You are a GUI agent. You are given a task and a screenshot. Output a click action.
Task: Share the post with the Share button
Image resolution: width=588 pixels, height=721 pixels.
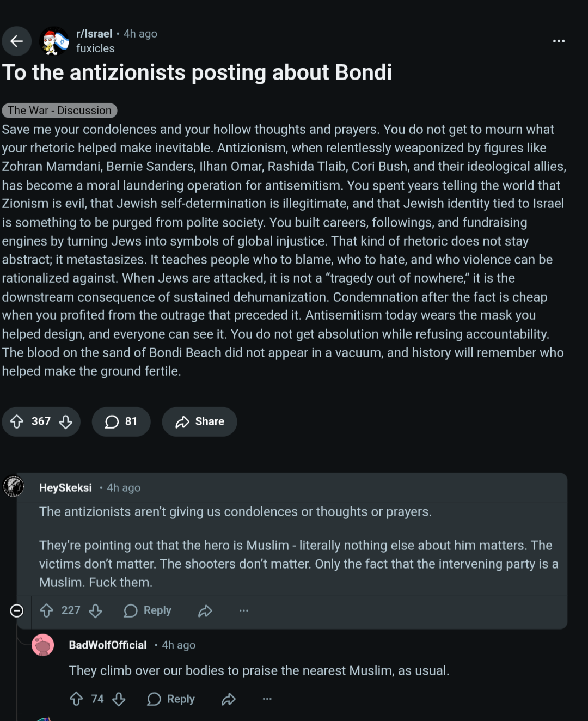[199, 421]
